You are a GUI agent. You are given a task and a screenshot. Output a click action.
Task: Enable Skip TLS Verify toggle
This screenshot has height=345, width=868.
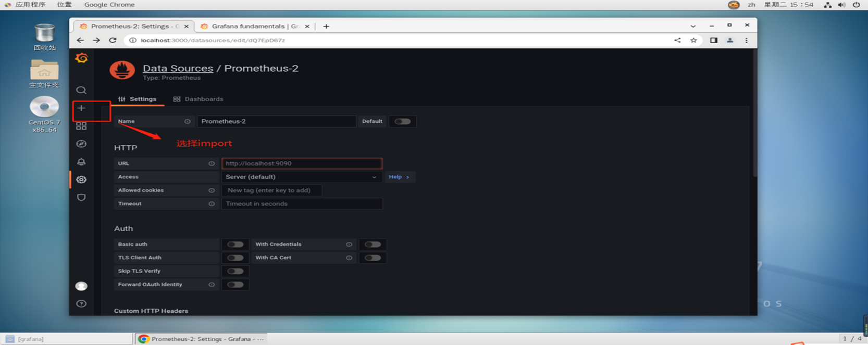coord(235,272)
